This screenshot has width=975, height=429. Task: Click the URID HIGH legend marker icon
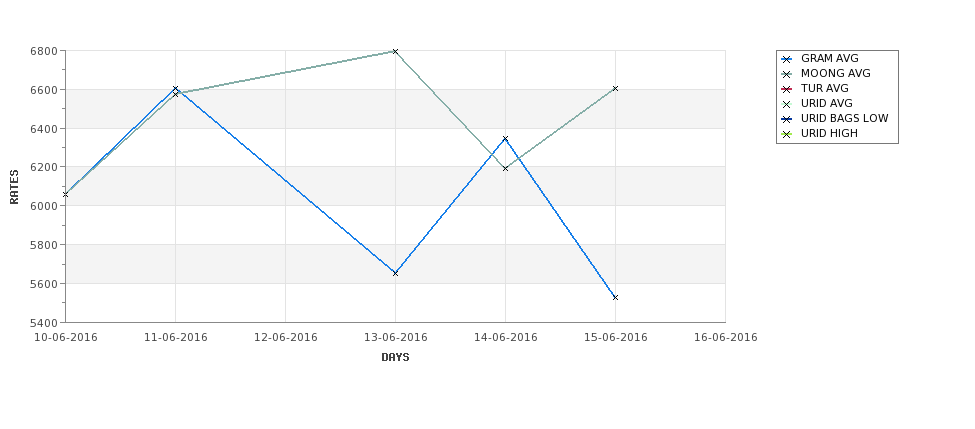click(787, 134)
